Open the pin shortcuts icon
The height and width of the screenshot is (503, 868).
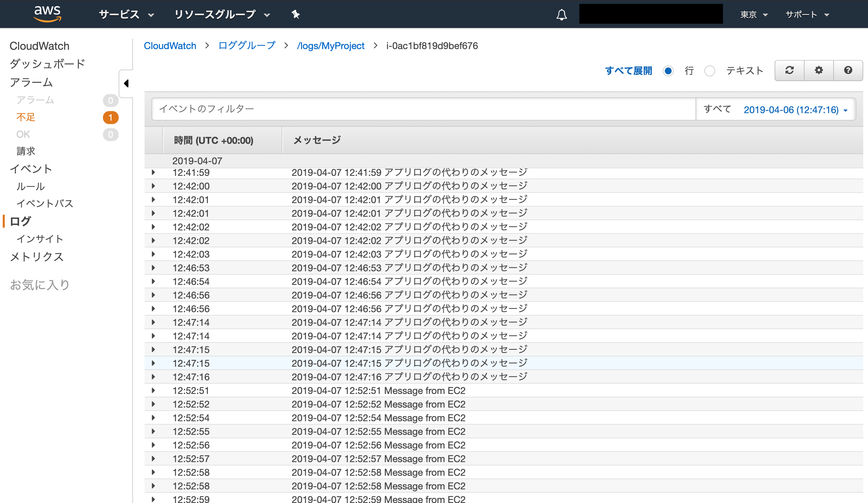point(295,14)
